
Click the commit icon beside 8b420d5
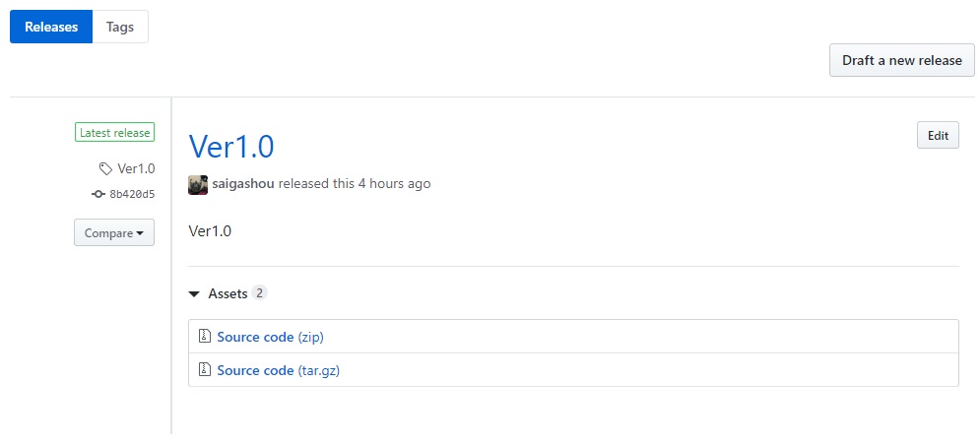[98, 195]
